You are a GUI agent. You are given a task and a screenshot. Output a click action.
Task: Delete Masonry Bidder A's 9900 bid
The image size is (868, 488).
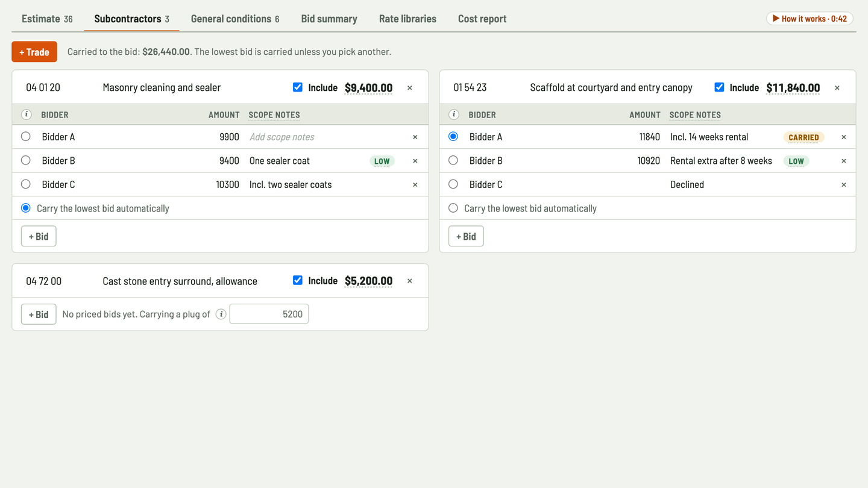[415, 137]
